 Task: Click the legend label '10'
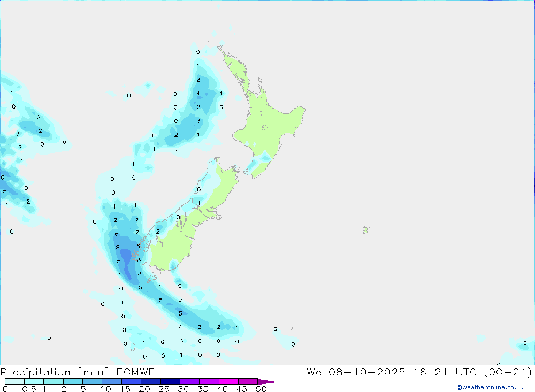point(105,389)
